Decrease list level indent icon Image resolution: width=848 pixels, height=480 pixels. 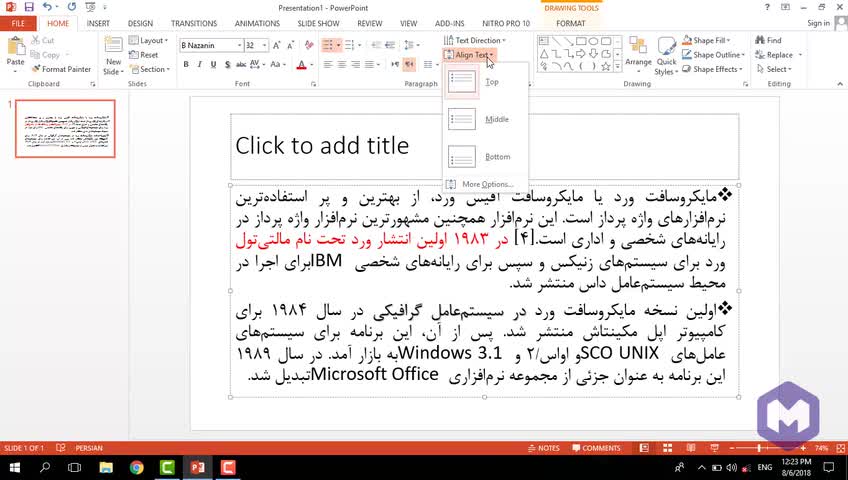376,45
